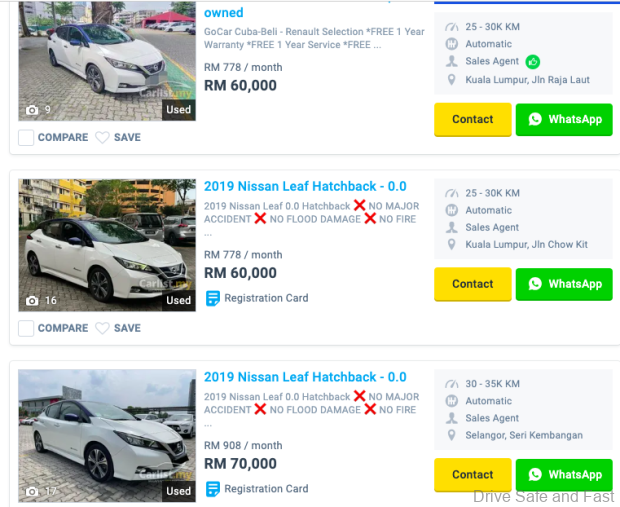Click the green verified badge beside Sales Agent
The height and width of the screenshot is (507, 620).
532,62
